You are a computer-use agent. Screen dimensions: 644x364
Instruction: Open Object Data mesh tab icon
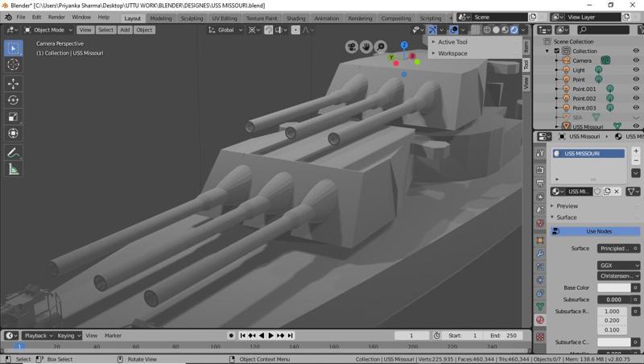point(540,307)
